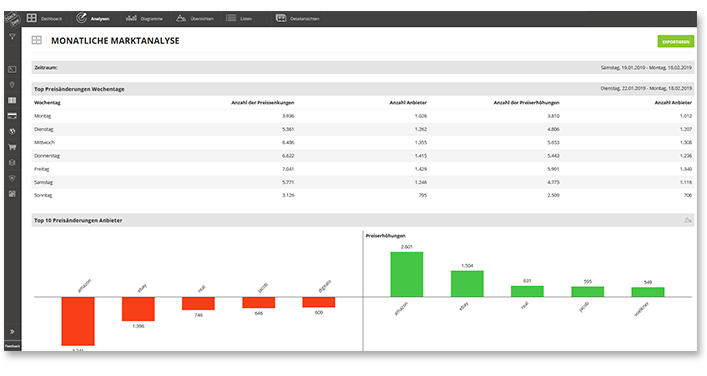This screenshot has width=707, height=376.
Task: Select the Listen icon in top bar
Action: [x=231, y=18]
